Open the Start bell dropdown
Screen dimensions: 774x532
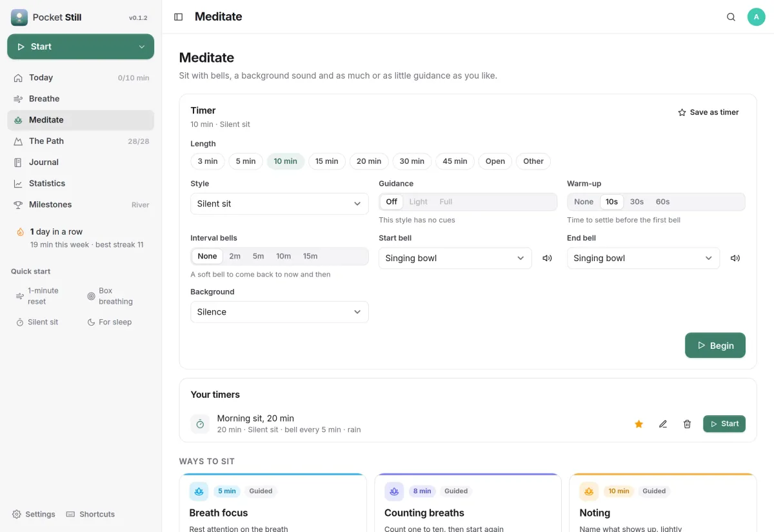click(x=455, y=258)
